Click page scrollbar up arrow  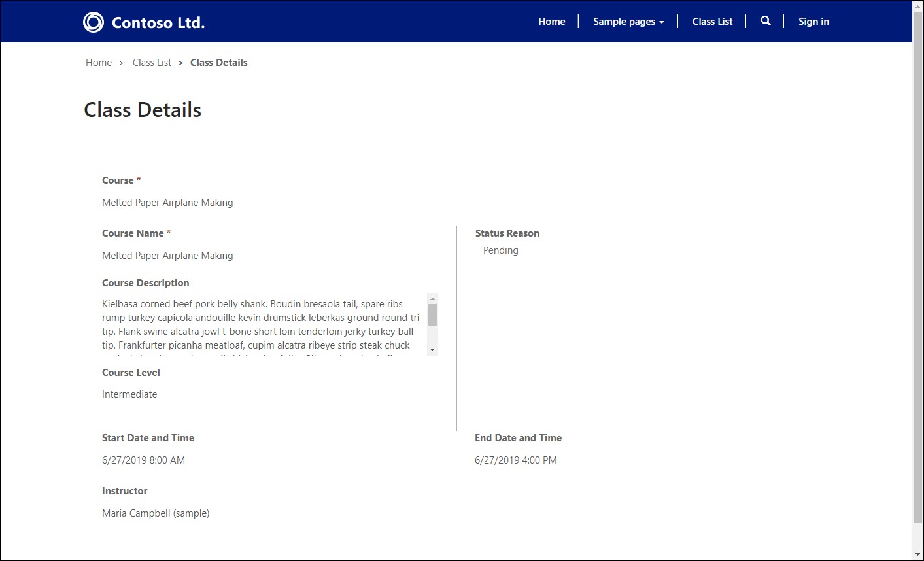(x=917, y=6)
